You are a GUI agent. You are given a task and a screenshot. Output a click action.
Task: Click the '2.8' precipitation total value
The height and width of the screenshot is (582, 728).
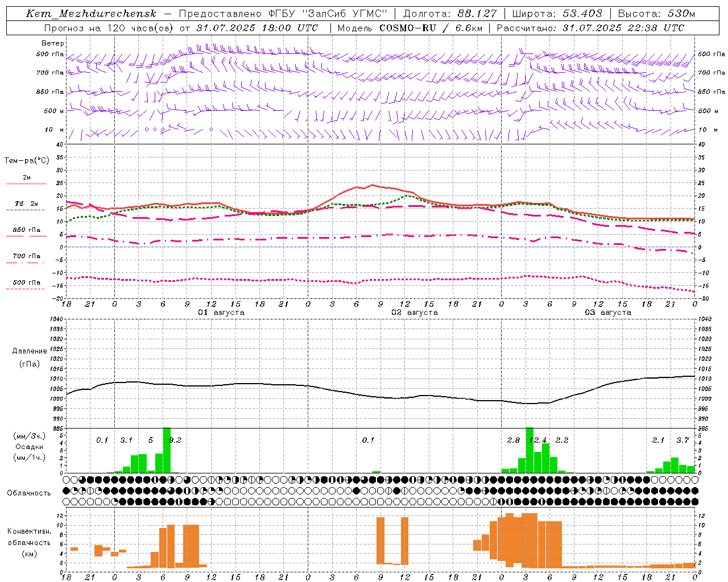[x=514, y=440]
